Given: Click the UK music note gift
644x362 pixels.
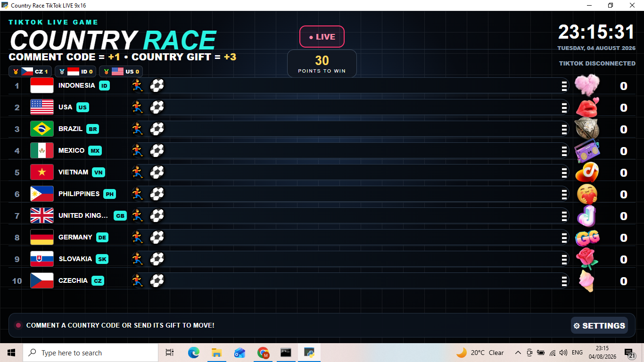Looking at the screenshot, I should [587, 215].
